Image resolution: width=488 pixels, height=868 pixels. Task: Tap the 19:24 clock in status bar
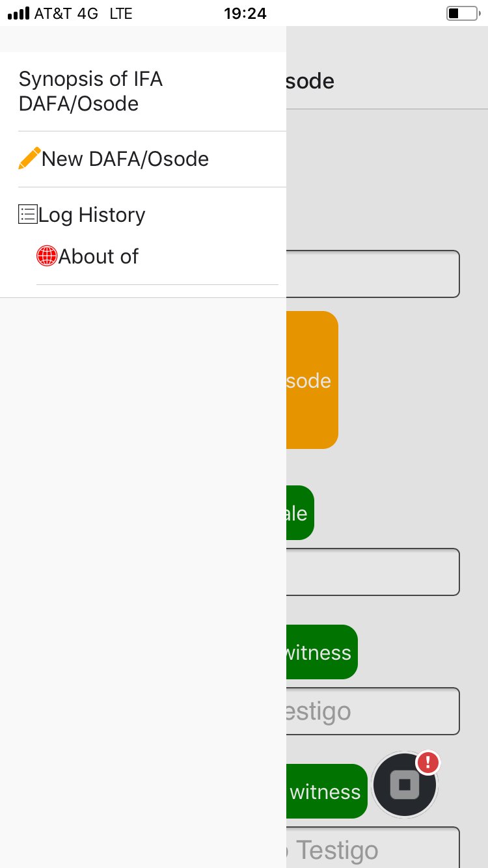point(245,13)
